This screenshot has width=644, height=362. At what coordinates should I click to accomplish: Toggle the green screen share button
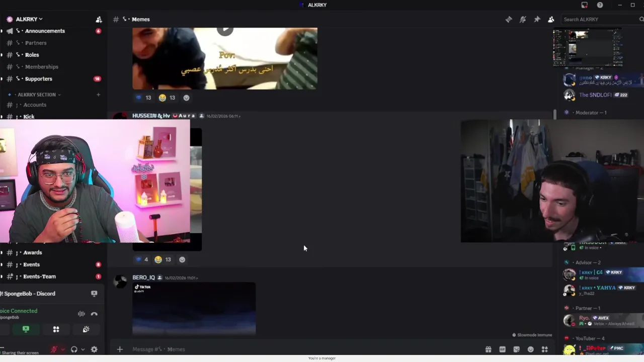(26, 329)
